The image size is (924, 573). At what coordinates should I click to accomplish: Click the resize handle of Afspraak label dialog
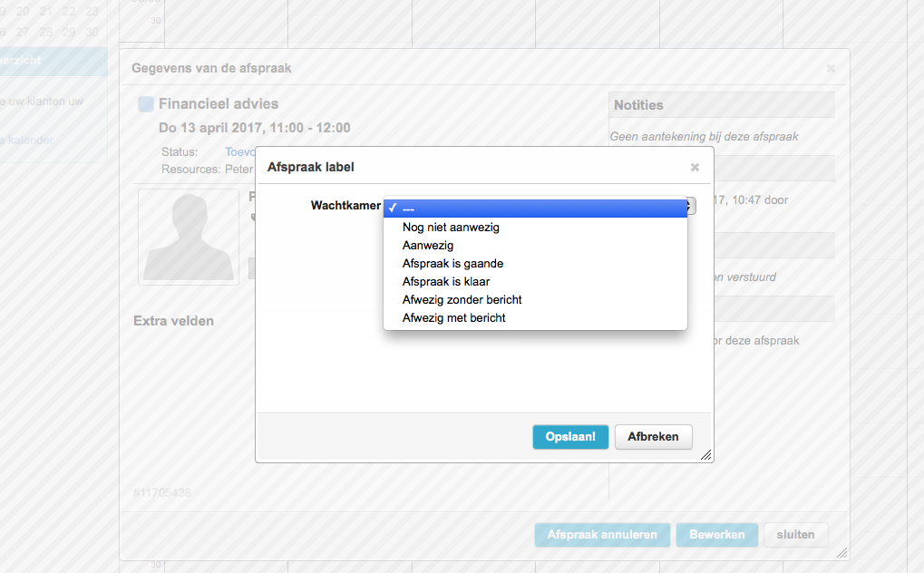coord(705,455)
